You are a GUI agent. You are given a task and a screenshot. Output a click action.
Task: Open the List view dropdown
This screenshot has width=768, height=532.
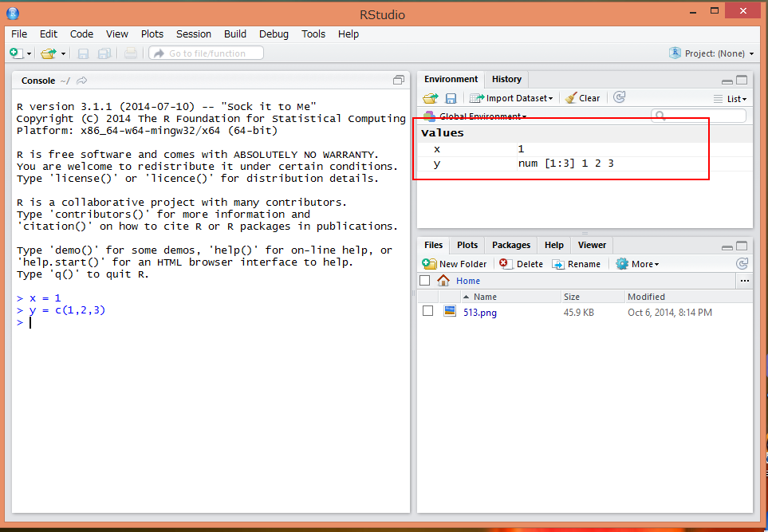[731, 98]
